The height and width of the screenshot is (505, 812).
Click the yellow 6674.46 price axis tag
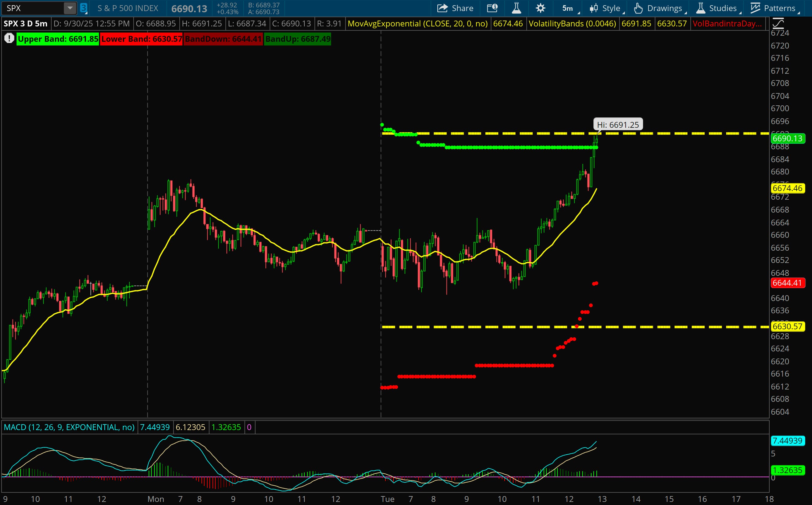pyautogui.click(x=787, y=188)
